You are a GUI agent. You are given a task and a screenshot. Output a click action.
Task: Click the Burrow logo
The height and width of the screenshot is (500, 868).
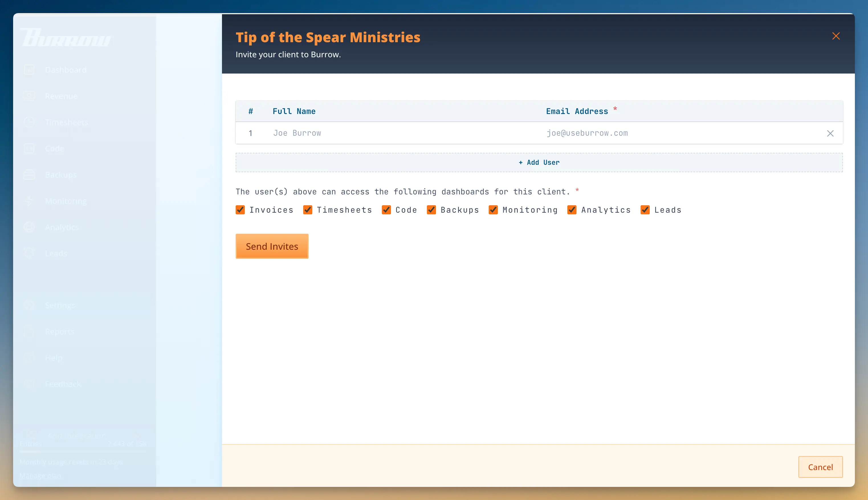[x=66, y=37]
